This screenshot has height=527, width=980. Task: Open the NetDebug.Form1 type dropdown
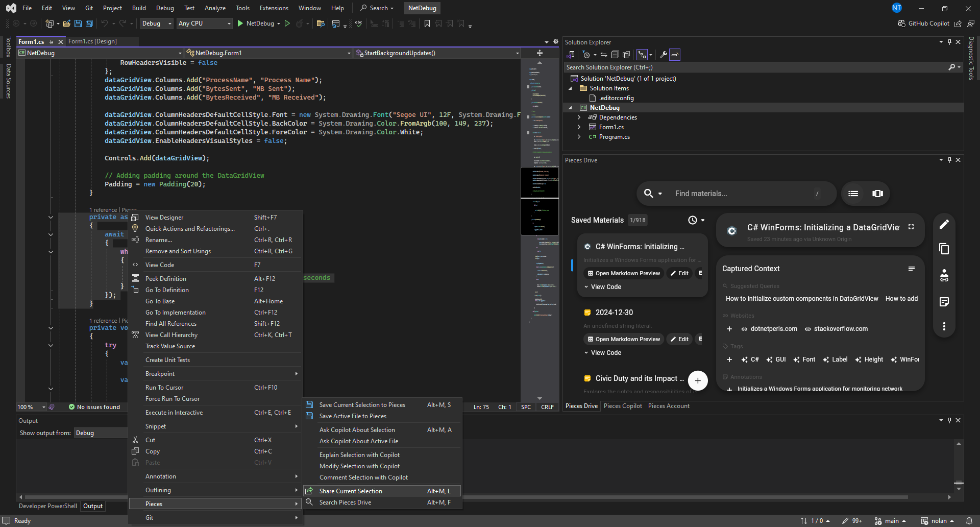[x=268, y=53]
